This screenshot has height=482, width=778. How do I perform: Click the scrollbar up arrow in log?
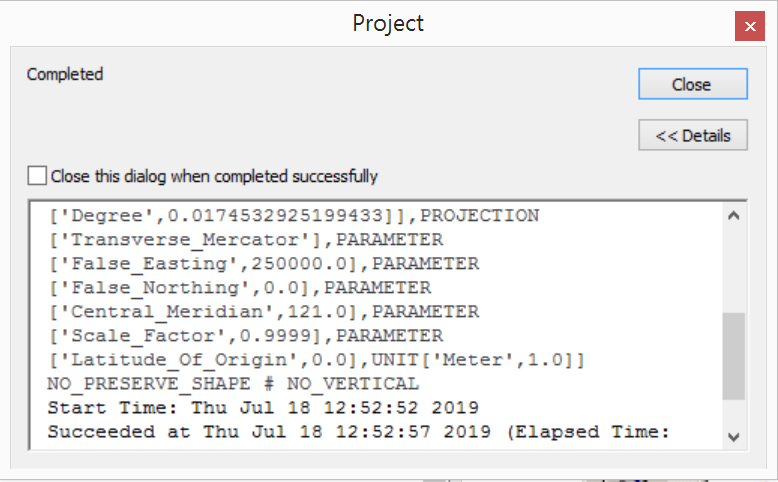pyautogui.click(x=733, y=216)
